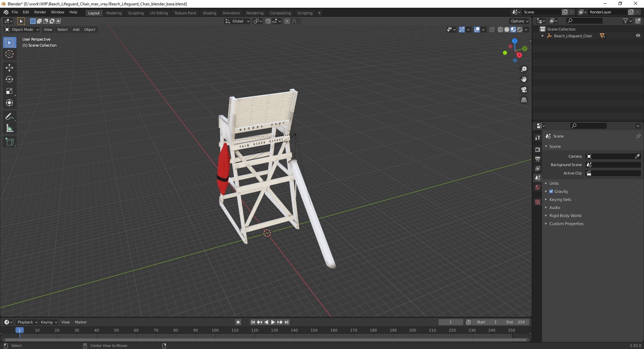
Task: Hide Beach_Lifeguard_Chair in viewport
Action: 638,36
